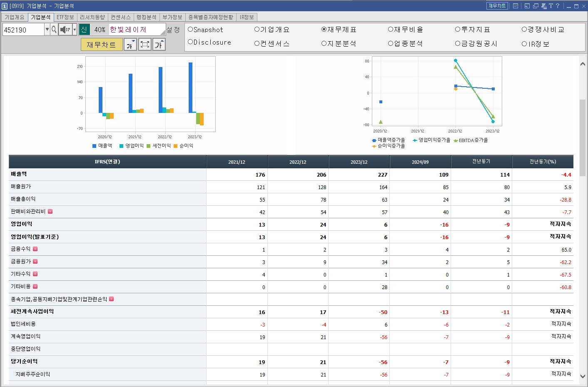Click the pin lock icon in title bar
This screenshot has height=387, width=588.
tap(544, 6)
